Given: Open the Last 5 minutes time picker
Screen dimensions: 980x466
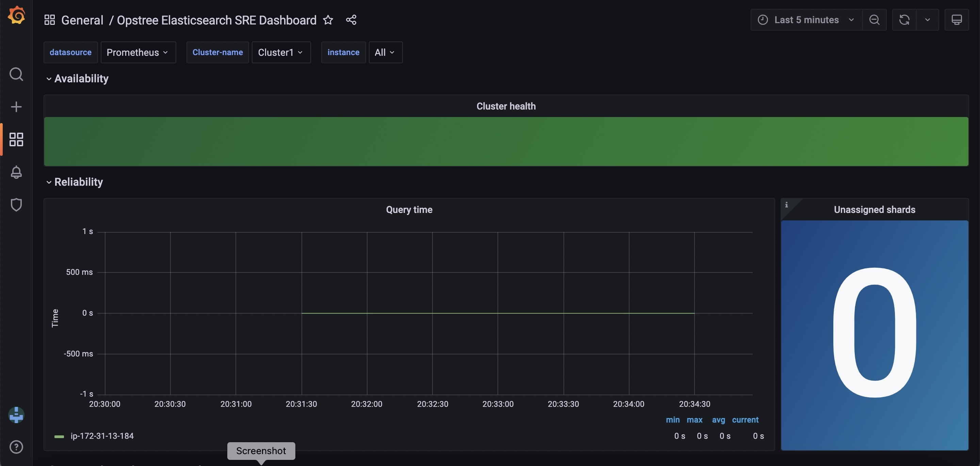Looking at the screenshot, I should click(x=806, y=20).
